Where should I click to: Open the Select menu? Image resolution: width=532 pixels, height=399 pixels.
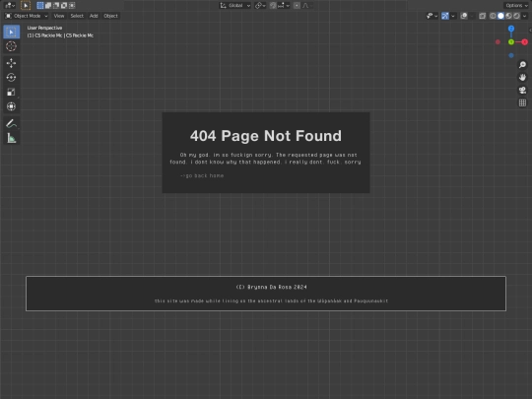pos(77,16)
